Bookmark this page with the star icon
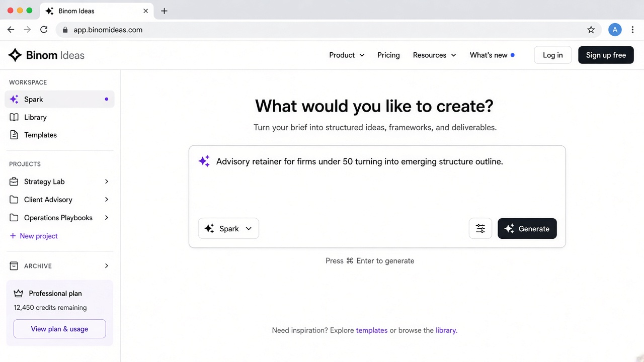This screenshot has width=644, height=362. (x=591, y=30)
